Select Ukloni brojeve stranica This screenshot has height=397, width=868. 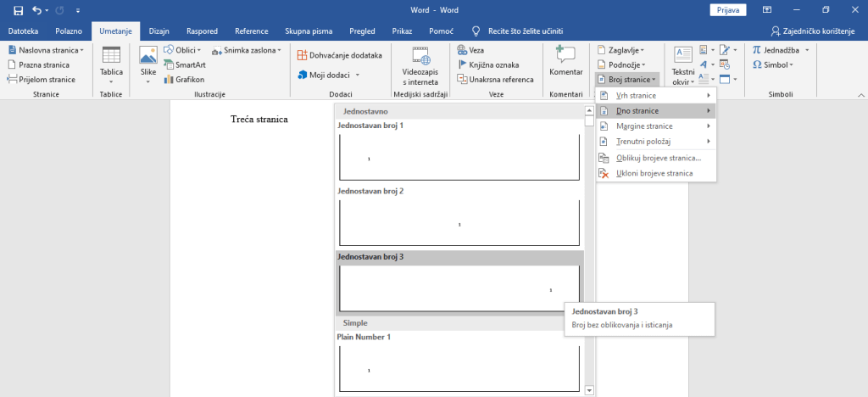tap(654, 173)
